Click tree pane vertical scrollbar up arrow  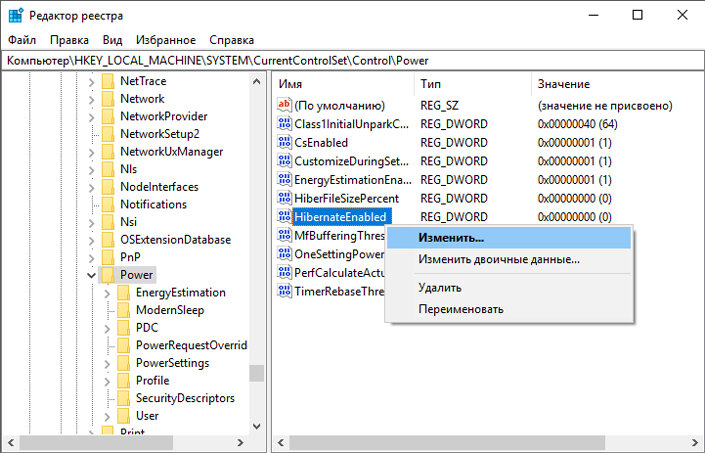click(257, 81)
